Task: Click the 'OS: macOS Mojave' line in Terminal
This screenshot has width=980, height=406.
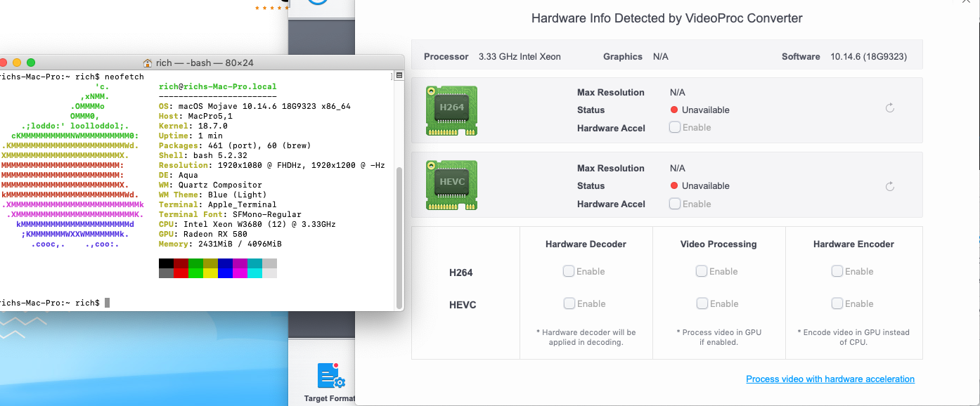Action: [254, 106]
